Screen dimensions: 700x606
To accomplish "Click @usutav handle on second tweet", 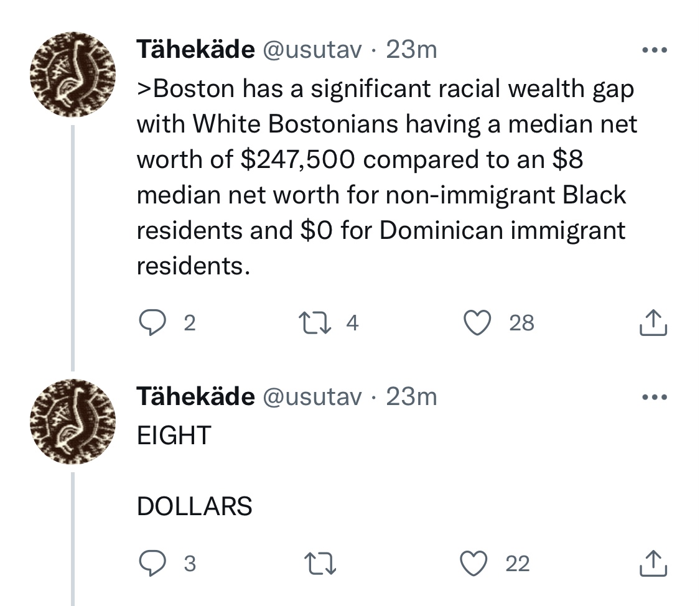I will point(314,396).
